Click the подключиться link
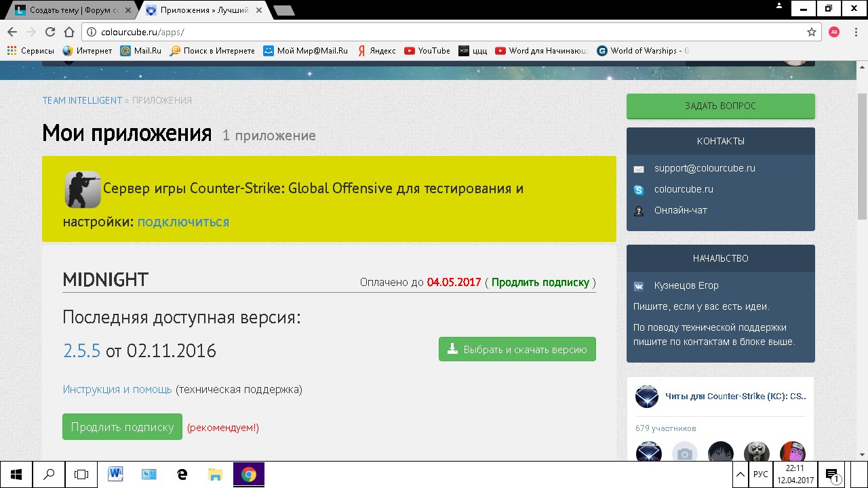The width and height of the screenshot is (868, 488). point(183,222)
